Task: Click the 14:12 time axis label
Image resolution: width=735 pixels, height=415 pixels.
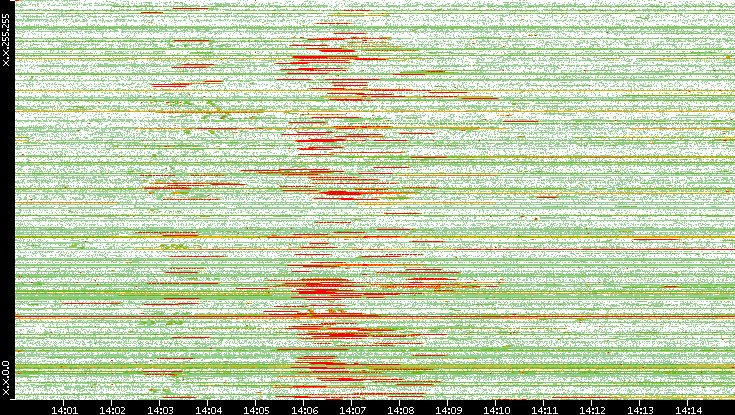Action: tap(592, 410)
